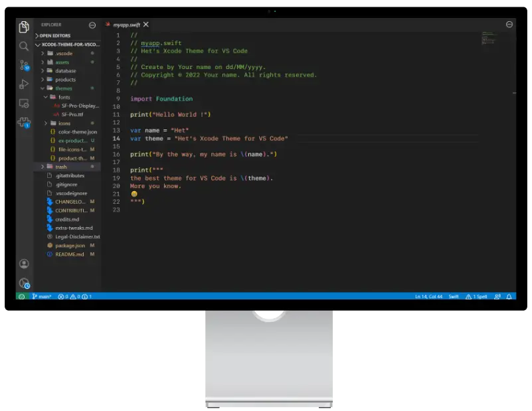Expand the .vscode folder
The height and width of the screenshot is (411, 532).
point(67,53)
